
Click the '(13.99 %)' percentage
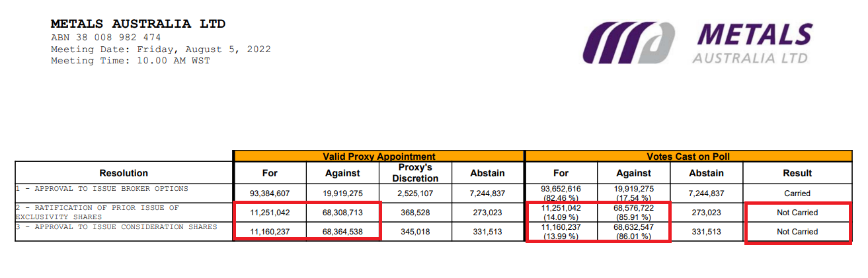pyautogui.click(x=561, y=236)
